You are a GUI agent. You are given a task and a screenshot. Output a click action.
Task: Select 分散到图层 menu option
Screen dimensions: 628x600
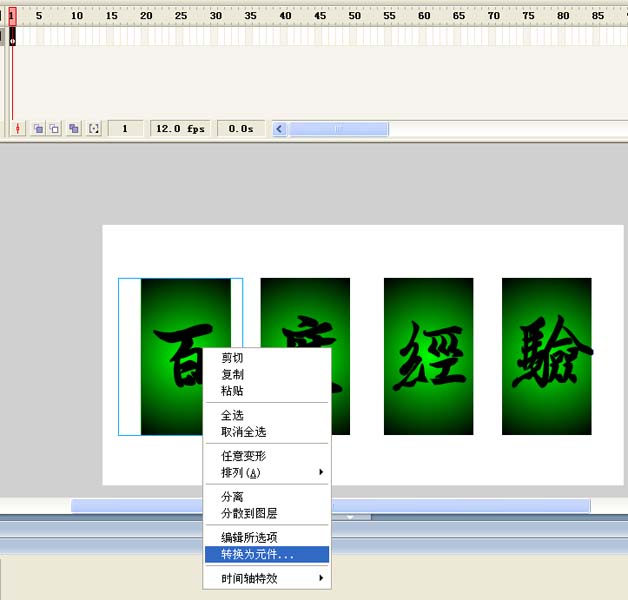pyautogui.click(x=249, y=513)
